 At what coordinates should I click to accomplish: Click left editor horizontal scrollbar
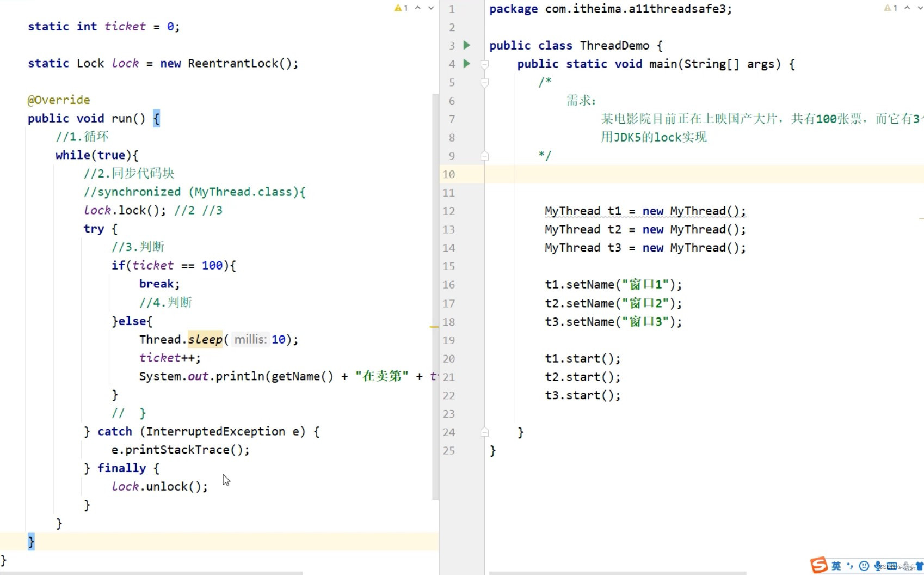coord(151,573)
